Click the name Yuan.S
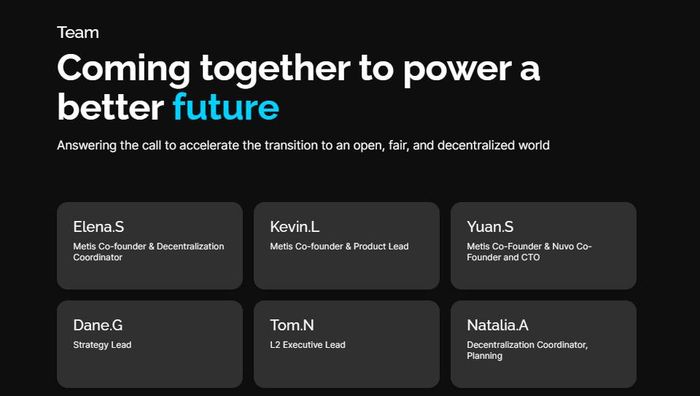The width and height of the screenshot is (700, 396). point(490,227)
